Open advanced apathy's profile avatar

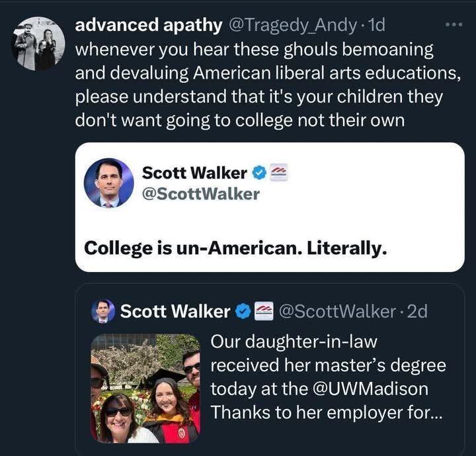pyautogui.click(x=38, y=44)
